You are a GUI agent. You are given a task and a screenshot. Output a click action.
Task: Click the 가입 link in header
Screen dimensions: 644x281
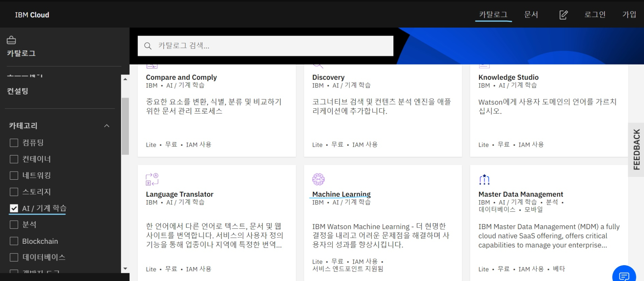(x=629, y=14)
